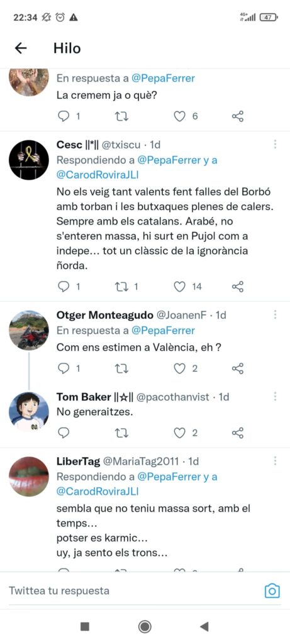This screenshot has width=290, height=644.
Task: Open @CarodRoviraJLI mention in Cesc's tweet
Action: [98, 175]
